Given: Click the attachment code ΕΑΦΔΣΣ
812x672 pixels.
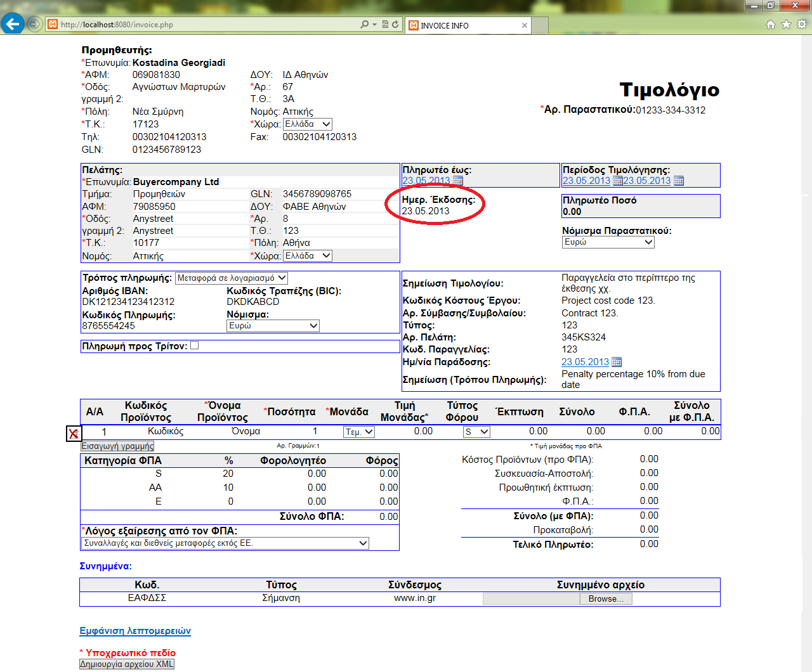Looking at the screenshot, I should tap(147, 598).
